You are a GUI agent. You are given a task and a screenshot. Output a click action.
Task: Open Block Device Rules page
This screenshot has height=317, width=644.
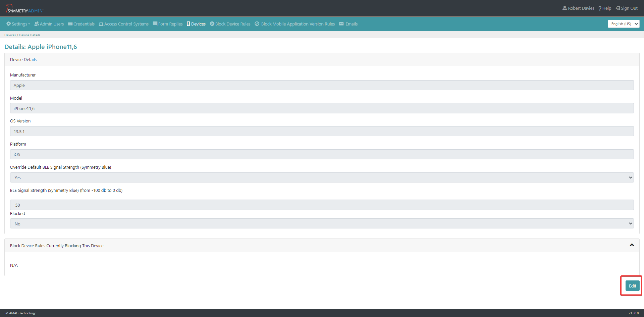tap(230, 24)
